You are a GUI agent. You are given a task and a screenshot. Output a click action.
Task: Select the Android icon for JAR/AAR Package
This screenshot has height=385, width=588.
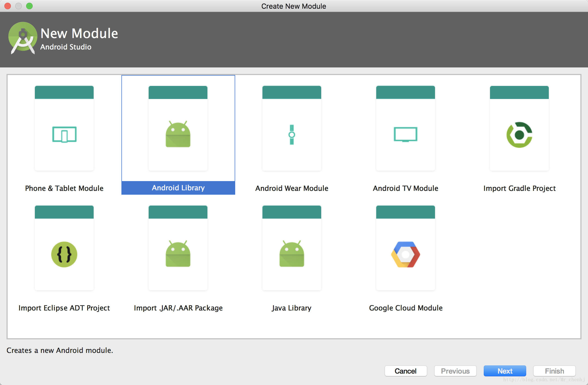[178, 254]
